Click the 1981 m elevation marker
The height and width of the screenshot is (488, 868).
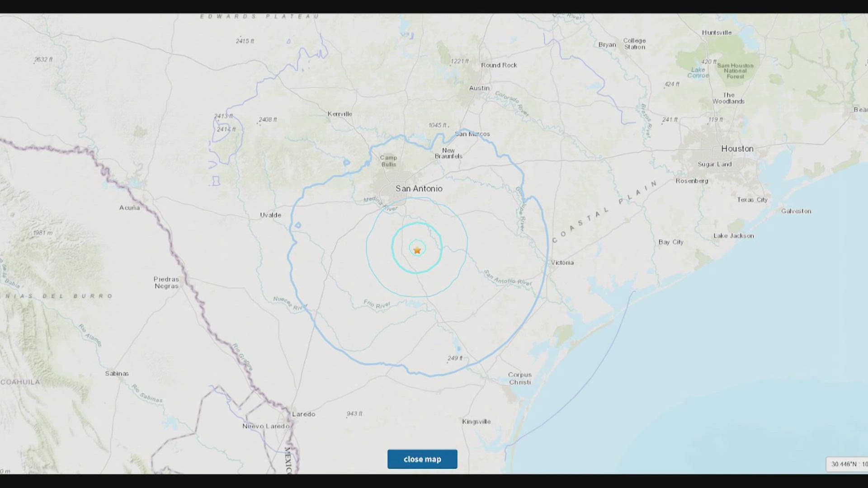coord(43,233)
